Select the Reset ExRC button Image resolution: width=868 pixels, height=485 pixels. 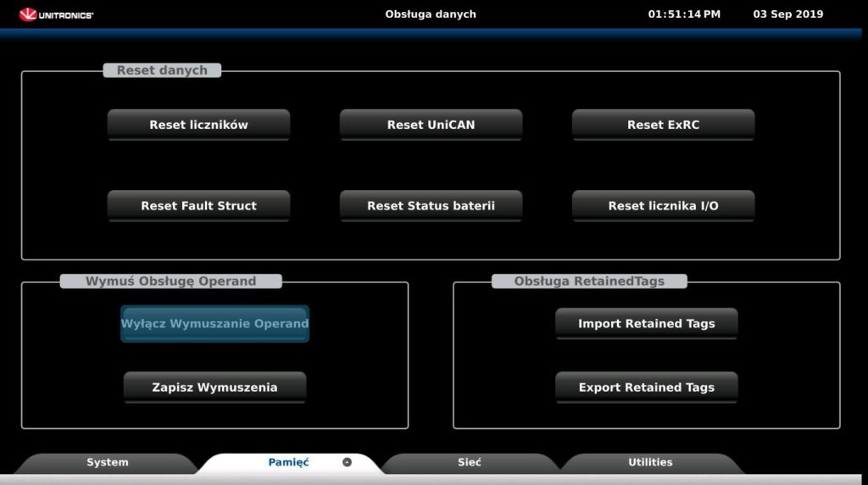(x=663, y=125)
